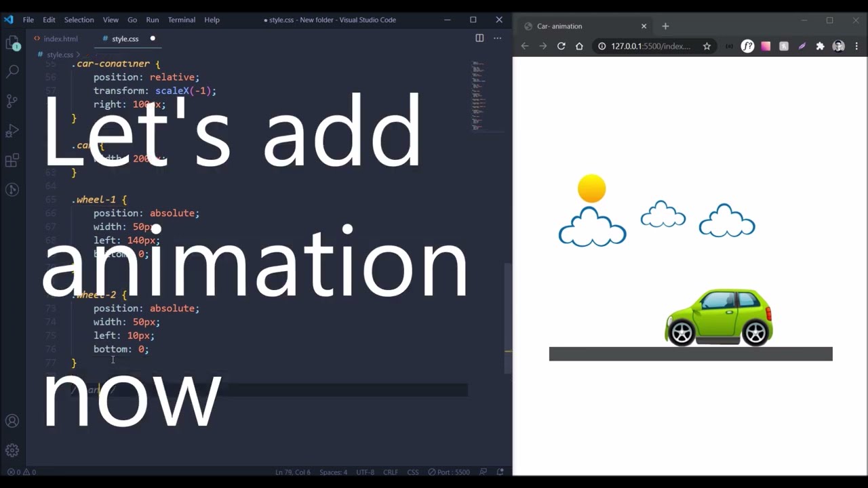Open the browser home page
868x488 pixels.
point(579,46)
